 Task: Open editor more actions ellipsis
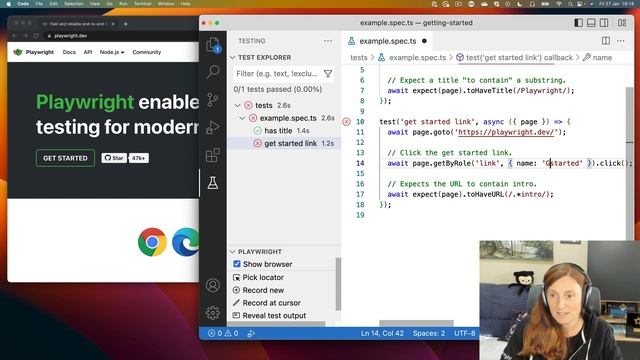click(x=621, y=41)
